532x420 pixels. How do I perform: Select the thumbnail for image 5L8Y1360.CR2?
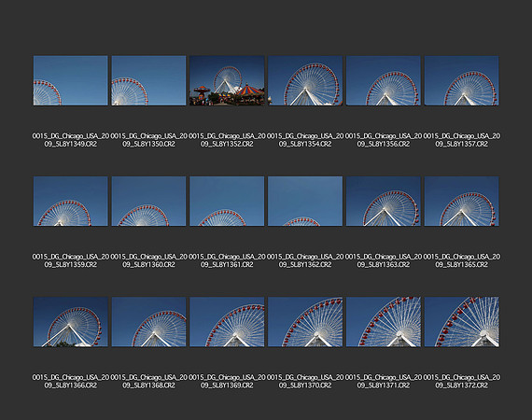tap(148, 202)
